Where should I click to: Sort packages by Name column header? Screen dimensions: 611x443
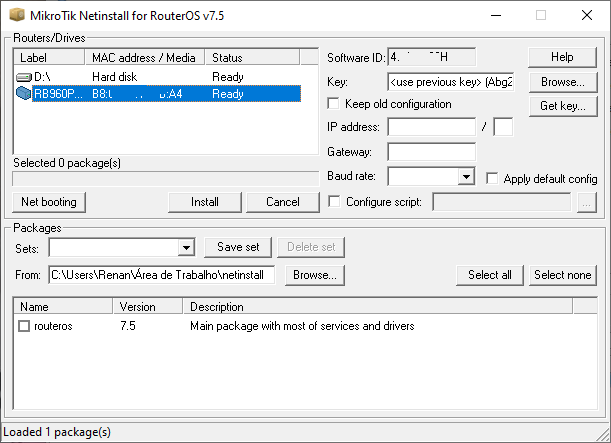pos(63,307)
